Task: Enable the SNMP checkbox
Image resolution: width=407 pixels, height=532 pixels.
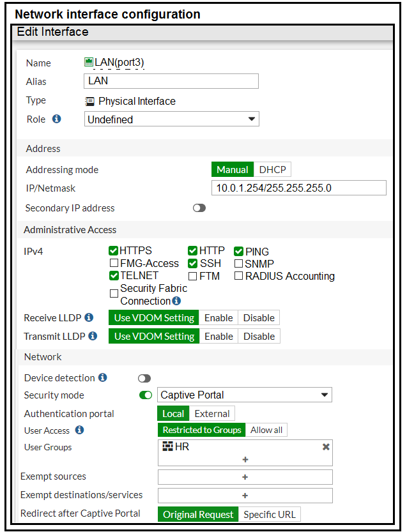Action: 238,263
